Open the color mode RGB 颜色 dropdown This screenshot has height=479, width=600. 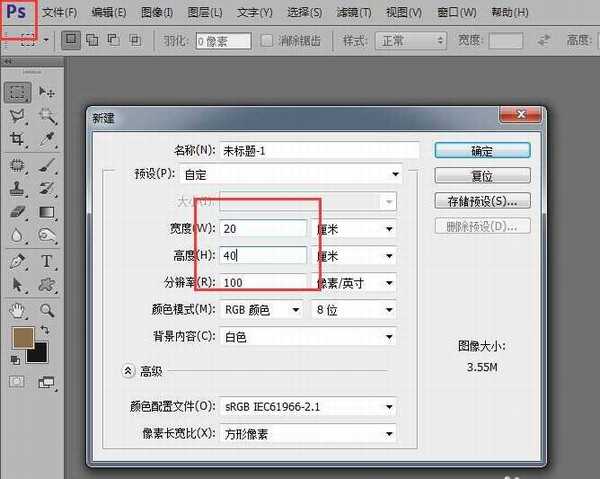pos(262,310)
